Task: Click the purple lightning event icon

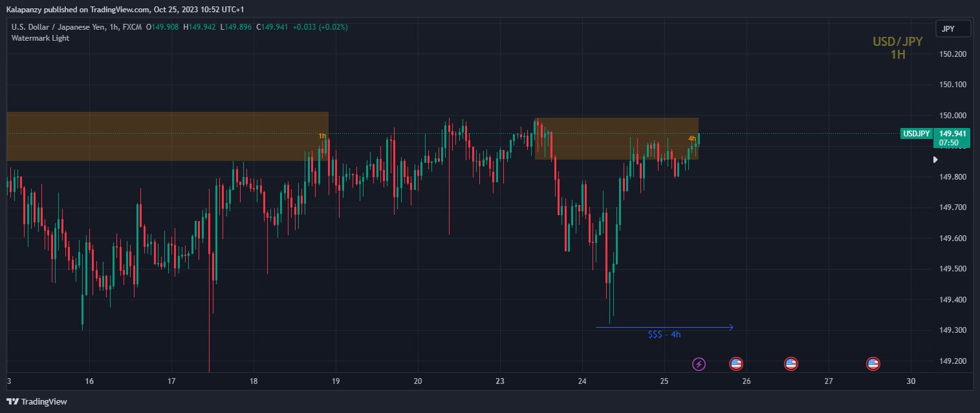Action: click(x=699, y=364)
